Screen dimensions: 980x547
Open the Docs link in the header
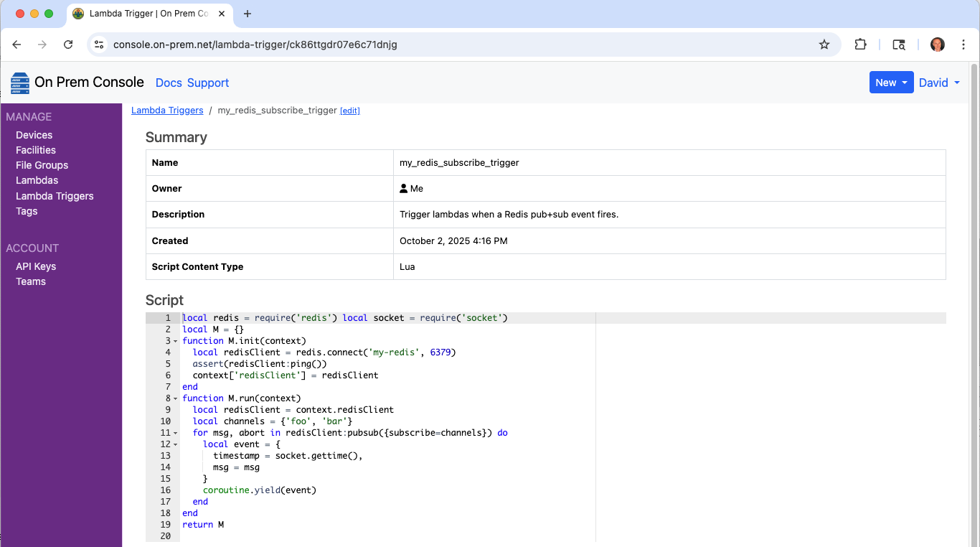(x=169, y=83)
